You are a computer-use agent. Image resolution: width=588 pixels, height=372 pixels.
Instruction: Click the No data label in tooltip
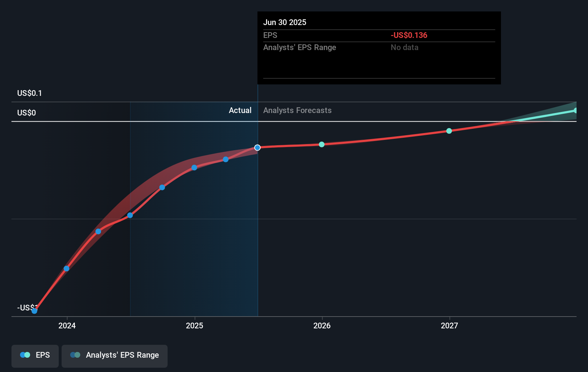click(404, 47)
